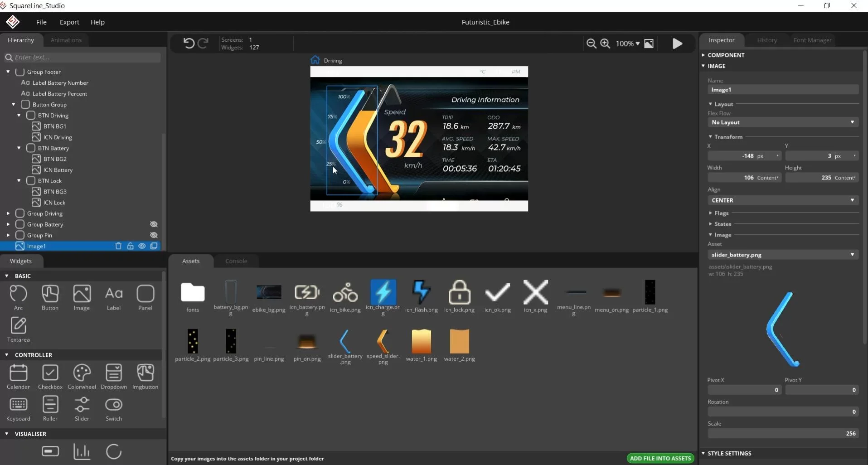Zoom in with the plus magnifier

[605, 44]
